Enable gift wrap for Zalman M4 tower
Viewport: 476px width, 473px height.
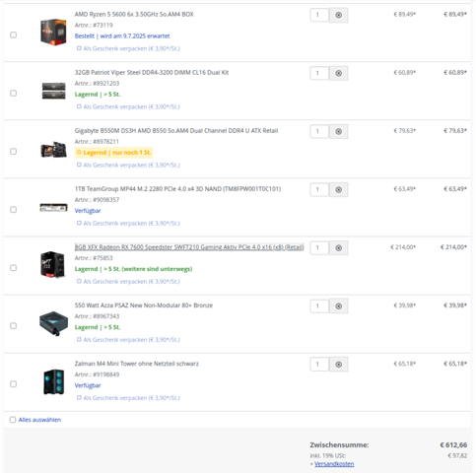79,397
